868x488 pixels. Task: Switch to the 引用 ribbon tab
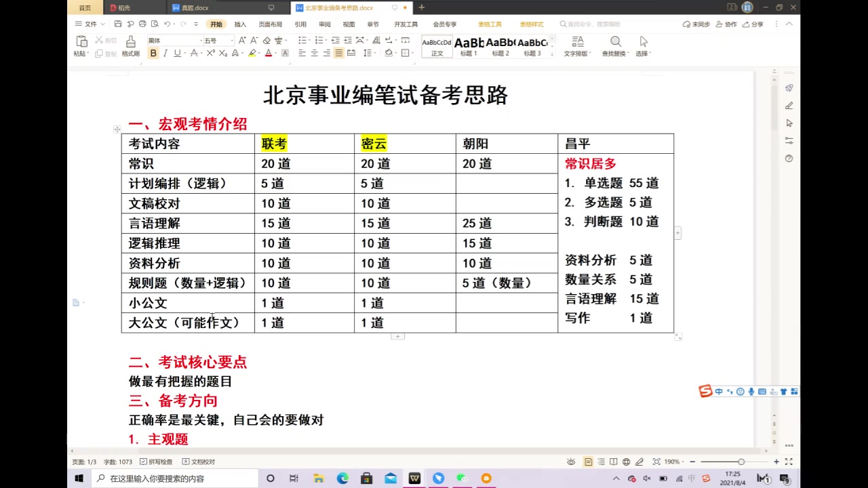(300, 24)
